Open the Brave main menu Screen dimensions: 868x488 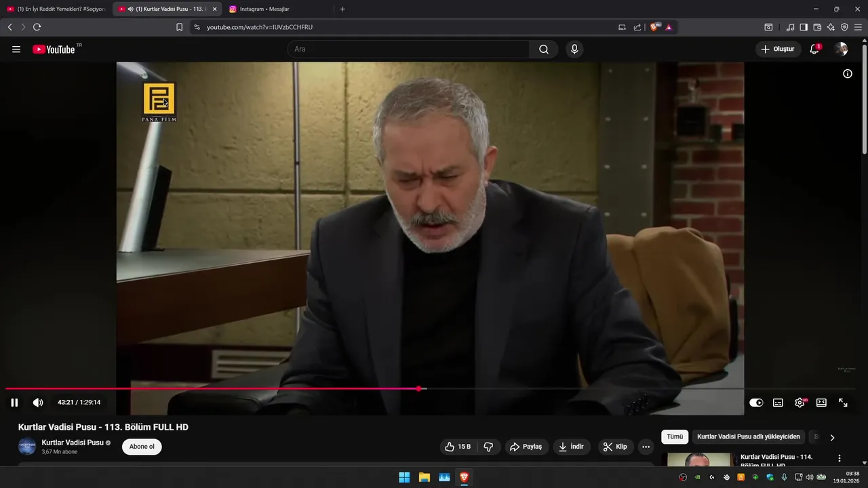tap(859, 27)
